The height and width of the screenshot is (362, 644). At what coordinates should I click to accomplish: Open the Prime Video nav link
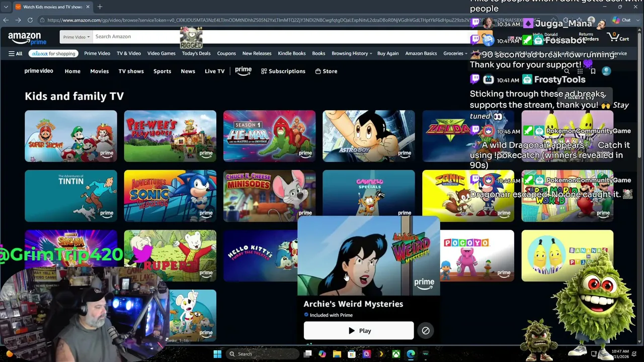pyautogui.click(x=97, y=53)
